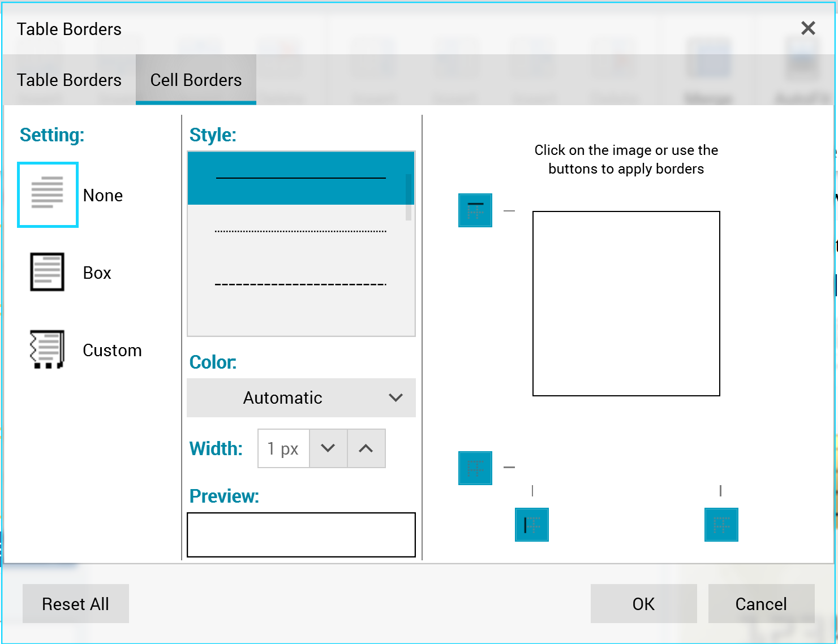Image resolution: width=838 pixels, height=644 pixels.
Task: Toggle the top border button
Action: [x=475, y=210]
